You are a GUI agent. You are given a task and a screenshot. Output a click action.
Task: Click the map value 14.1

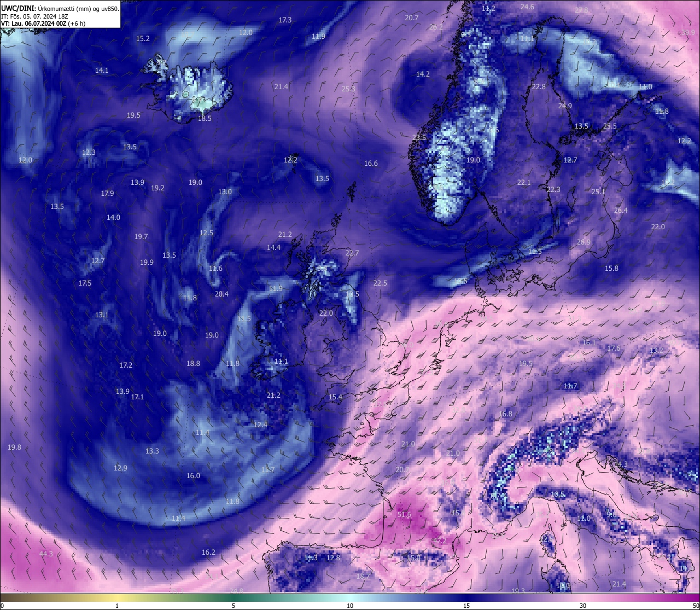[x=102, y=71]
